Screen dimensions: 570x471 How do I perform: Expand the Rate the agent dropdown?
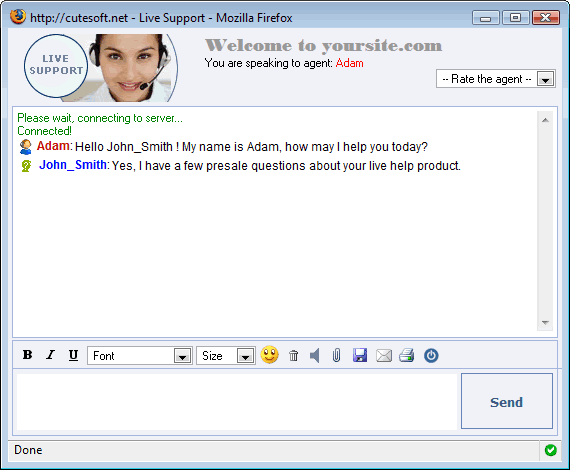click(x=495, y=79)
